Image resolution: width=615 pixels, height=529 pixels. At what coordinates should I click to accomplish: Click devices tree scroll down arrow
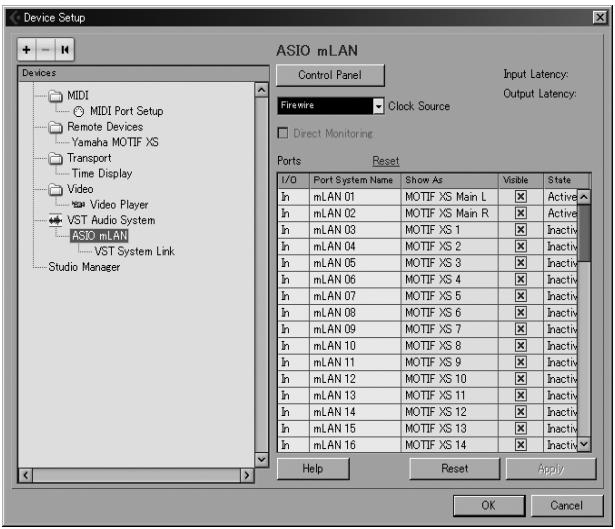point(261,459)
